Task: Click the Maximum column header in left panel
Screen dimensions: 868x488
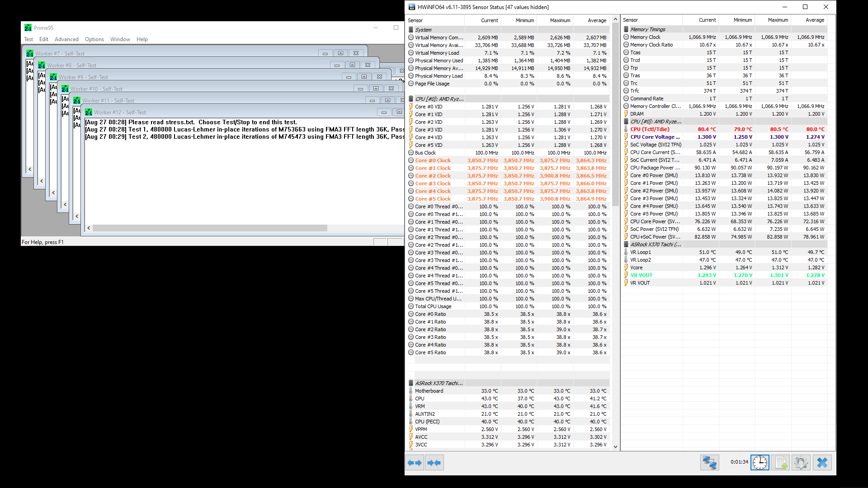Action: coord(560,20)
